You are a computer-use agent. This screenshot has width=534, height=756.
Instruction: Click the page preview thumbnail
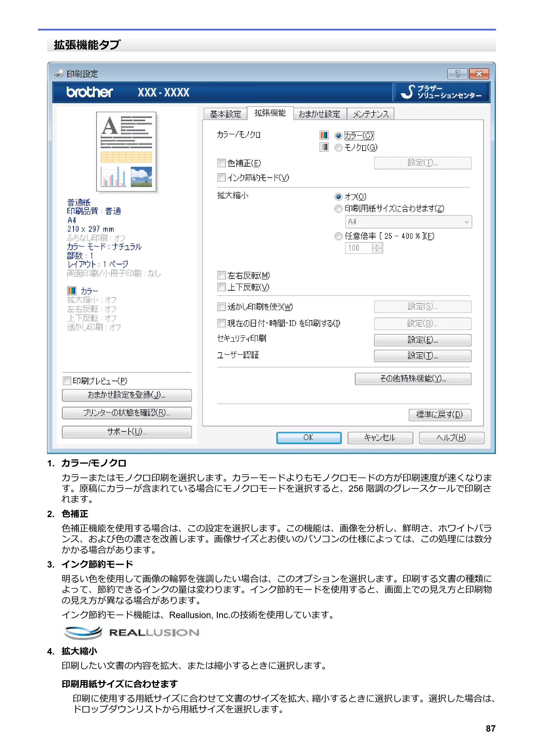tap(126, 152)
